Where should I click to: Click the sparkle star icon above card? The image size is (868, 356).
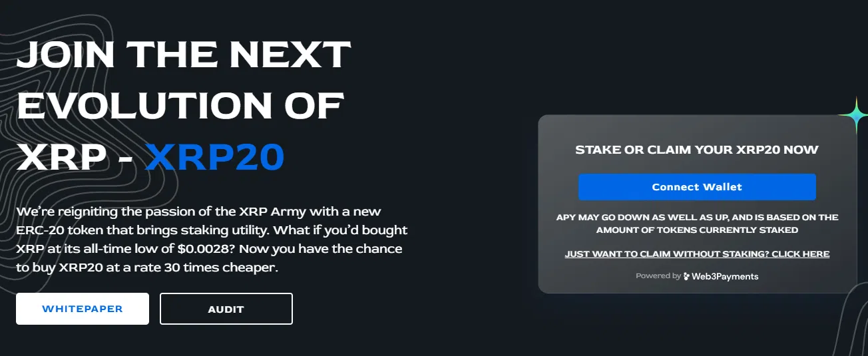pos(854,116)
